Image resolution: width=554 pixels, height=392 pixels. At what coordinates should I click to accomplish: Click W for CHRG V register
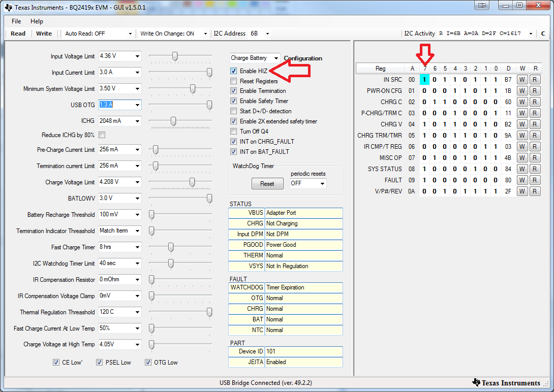point(522,124)
